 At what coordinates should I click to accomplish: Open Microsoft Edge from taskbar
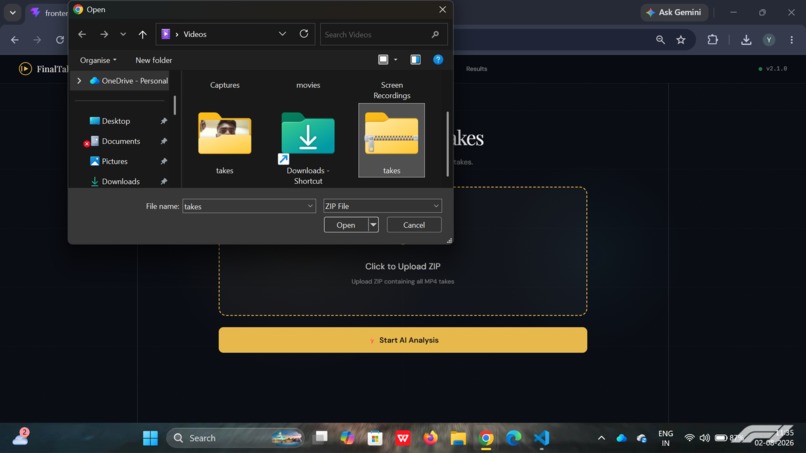(x=514, y=438)
